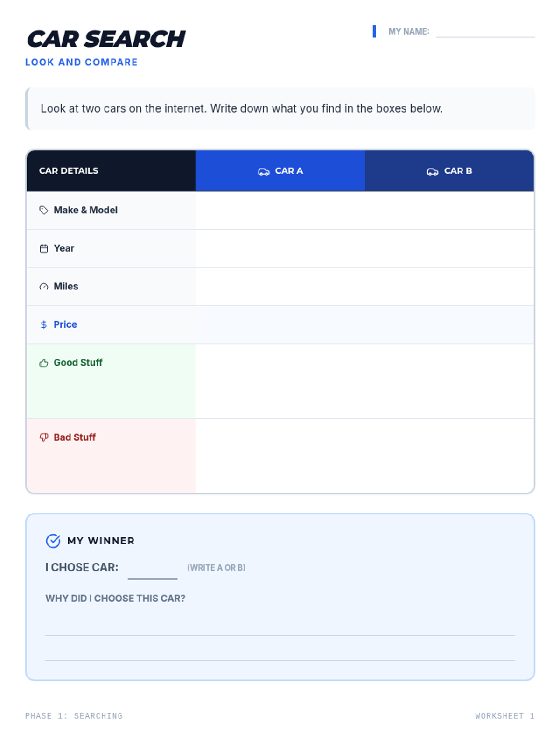Select the CAR A column header
The width and height of the screenshot is (560, 747).
point(280,171)
